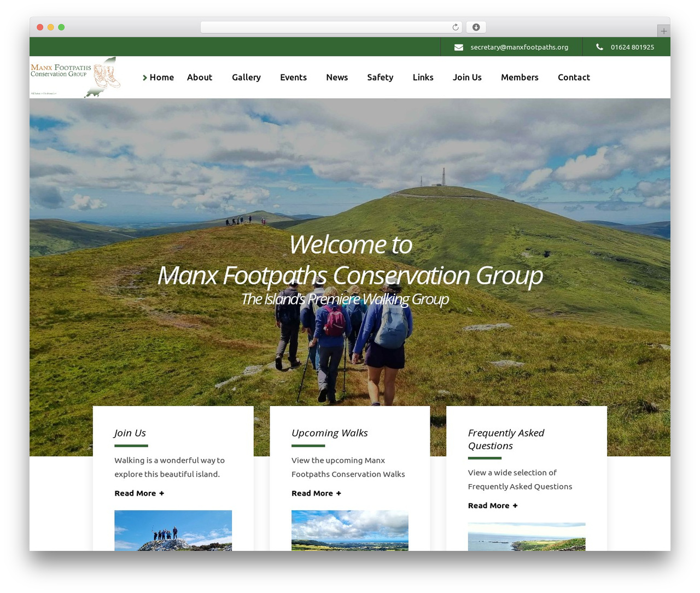Click the browser reload icon
This screenshot has width=700, height=593.
click(x=456, y=27)
